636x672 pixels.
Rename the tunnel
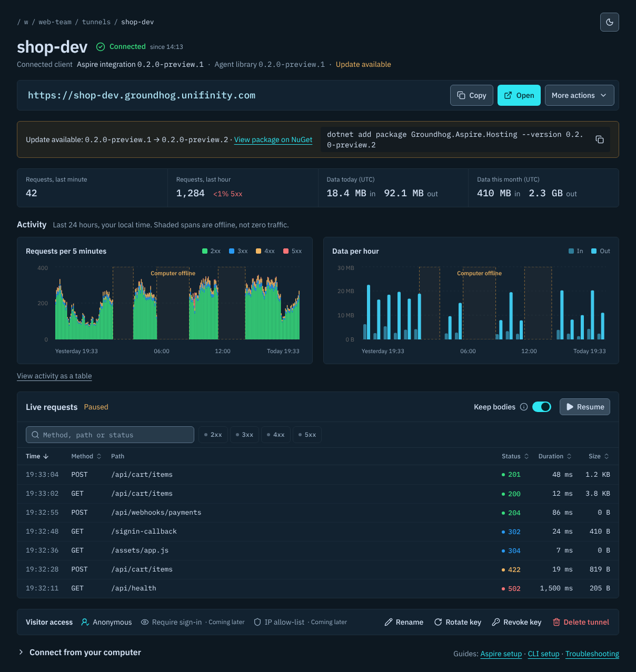click(x=404, y=622)
